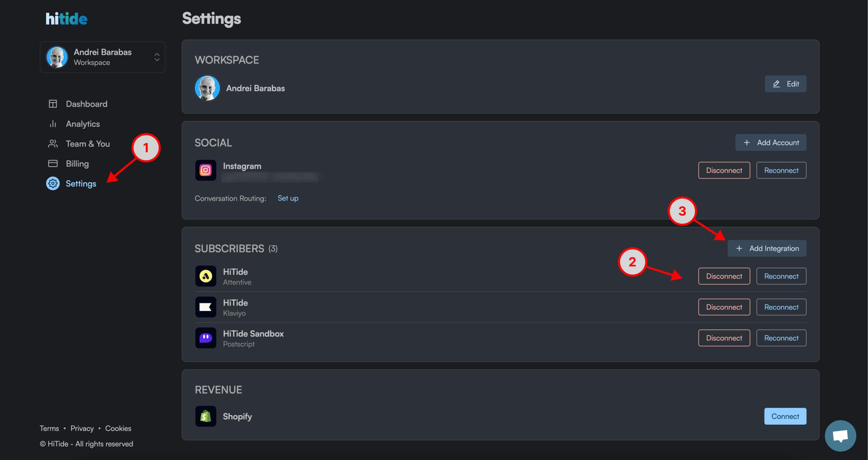Viewport: 868px width, 460px height.
Task: Click the Add Account button
Action: 771,143
